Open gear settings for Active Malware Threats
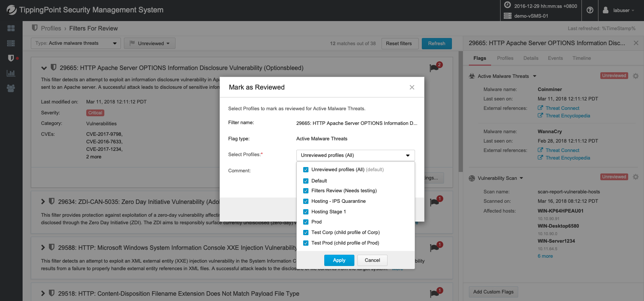This screenshot has height=301, width=644. pos(636,76)
